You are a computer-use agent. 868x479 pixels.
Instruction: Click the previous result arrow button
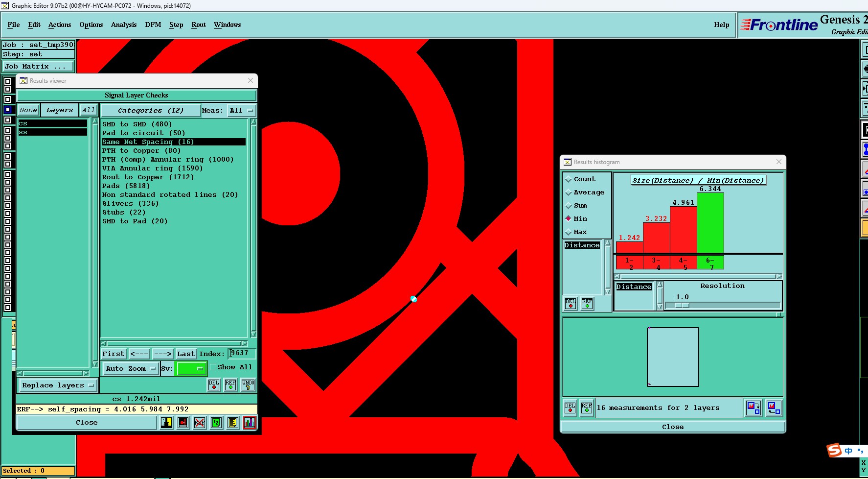(x=139, y=354)
